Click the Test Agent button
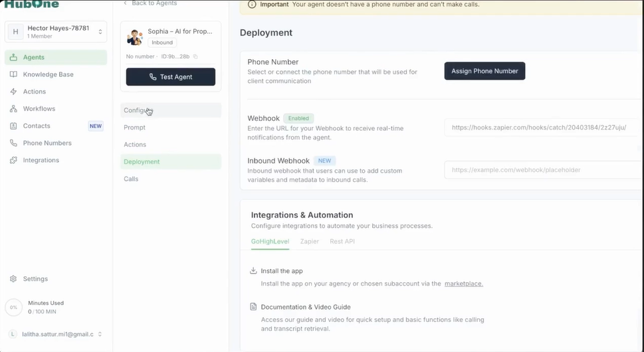Viewport: 644px width, 352px height. pos(170,77)
